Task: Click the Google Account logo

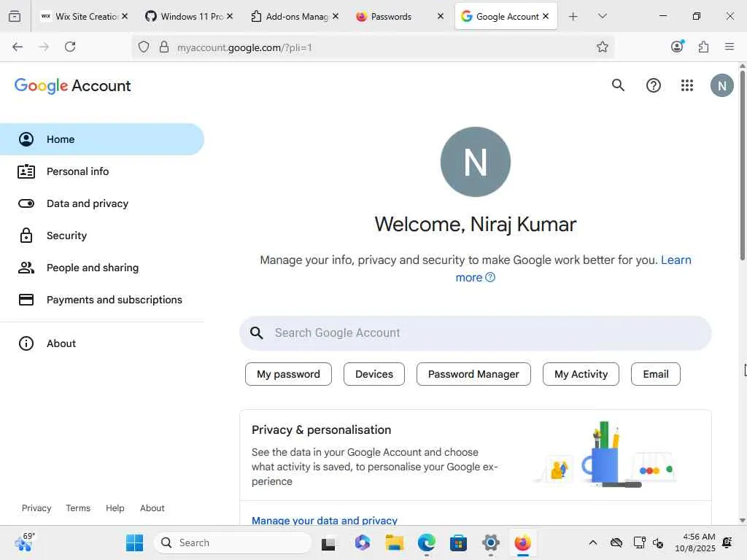Action: click(x=72, y=86)
